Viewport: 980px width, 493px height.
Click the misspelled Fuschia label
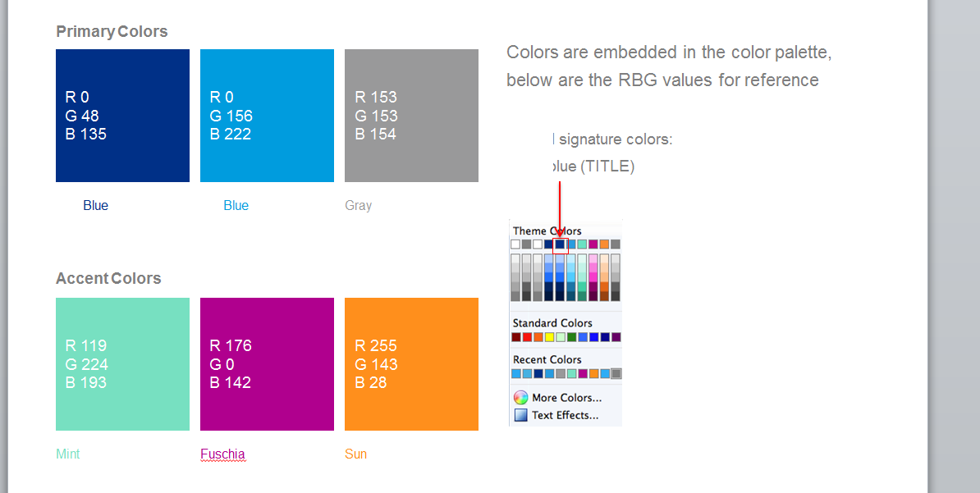pyautogui.click(x=222, y=454)
